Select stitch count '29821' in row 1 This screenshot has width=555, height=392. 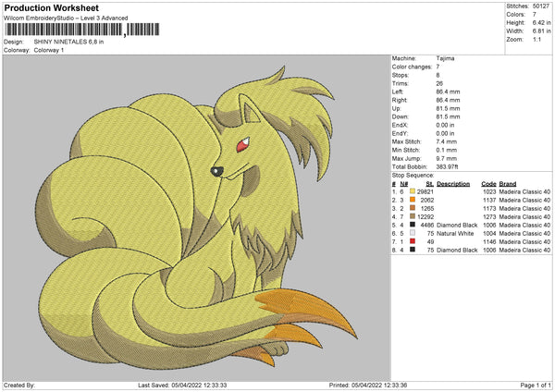point(425,191)
